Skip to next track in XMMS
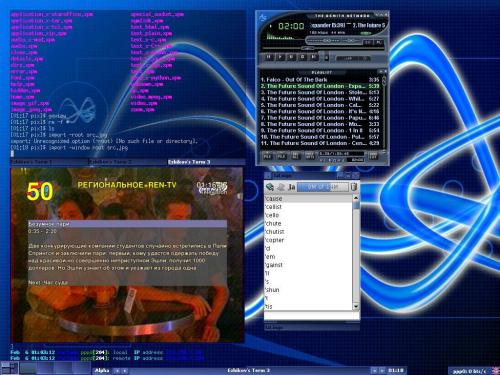 (x=313, y=57)
